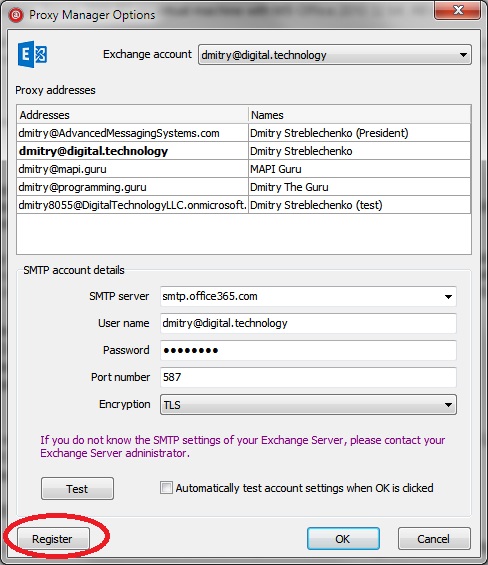Click into the Password field
Viewport: 488px width, 565px height.
point(308,350)
